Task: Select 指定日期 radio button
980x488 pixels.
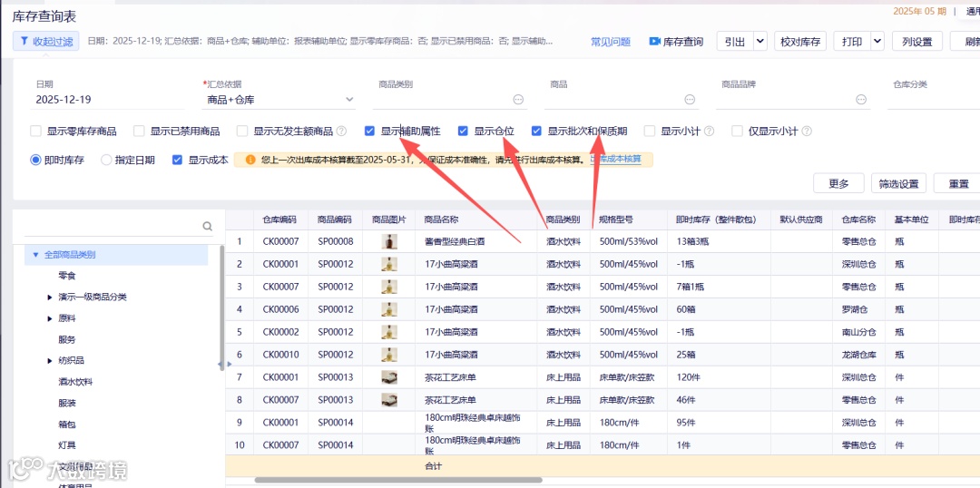Action: [x=106, y=160]
